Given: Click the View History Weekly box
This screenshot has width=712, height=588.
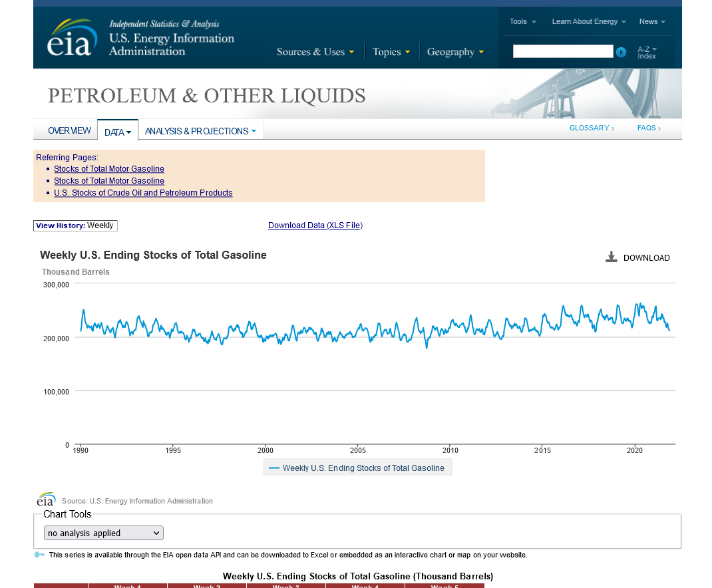Looking at the screenshot, I should [x=75, y=225].
